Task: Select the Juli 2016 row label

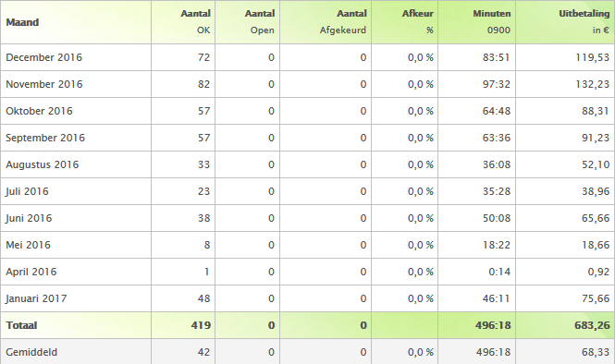Action: pyautogui.click(x=27, y=191)
